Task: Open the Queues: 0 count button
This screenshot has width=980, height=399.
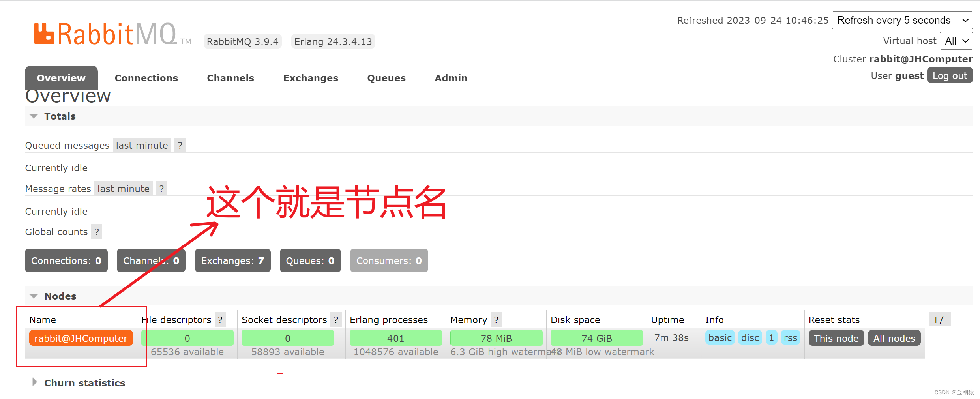Action: [310, 260]
